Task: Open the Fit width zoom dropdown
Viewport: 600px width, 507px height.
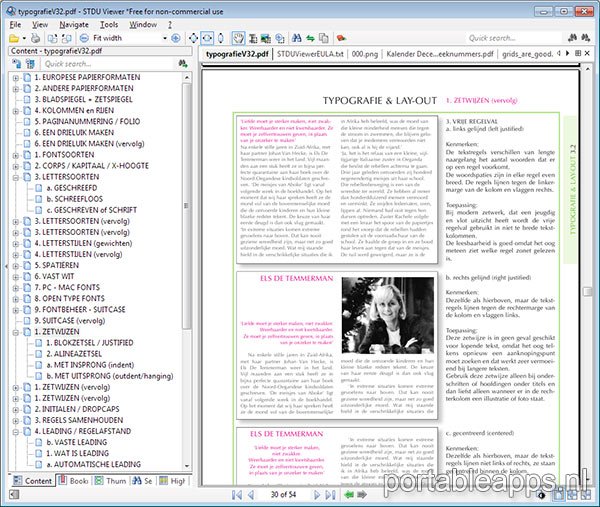Action: pyautogui.click(x=165, y=38)
